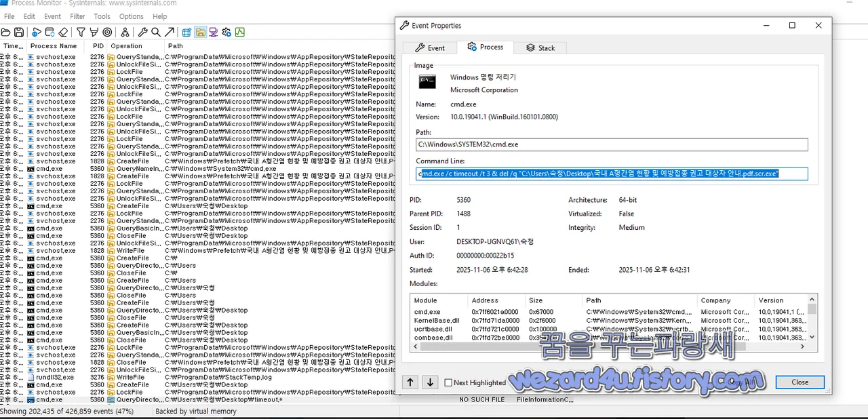Open the Event menu
868x419 pixels.
52,16
